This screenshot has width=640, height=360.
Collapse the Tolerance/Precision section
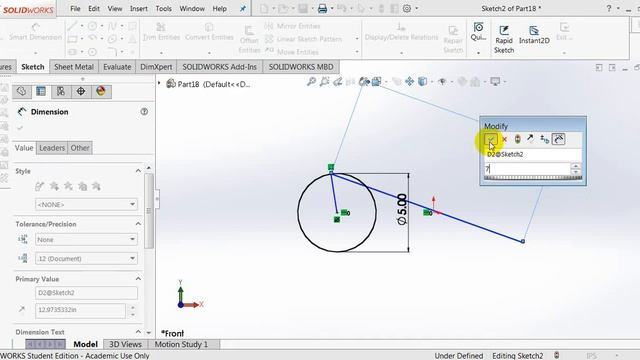[138, 224]
